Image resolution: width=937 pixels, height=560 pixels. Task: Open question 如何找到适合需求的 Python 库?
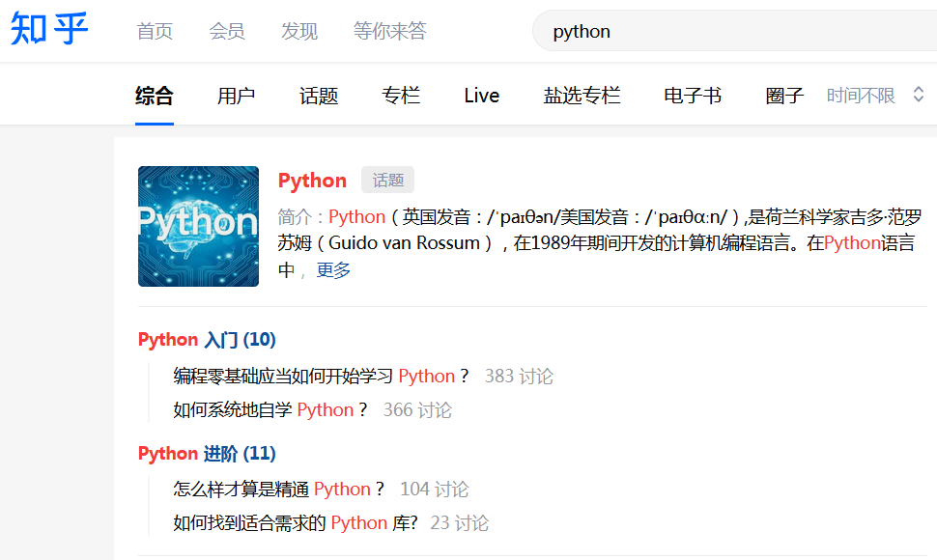coord(296,523)
